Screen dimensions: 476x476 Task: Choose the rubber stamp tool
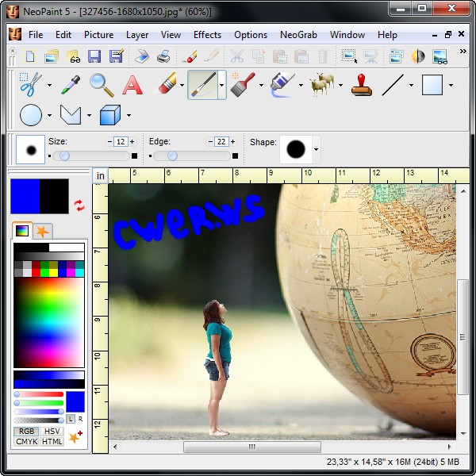(x=362, y=84)
